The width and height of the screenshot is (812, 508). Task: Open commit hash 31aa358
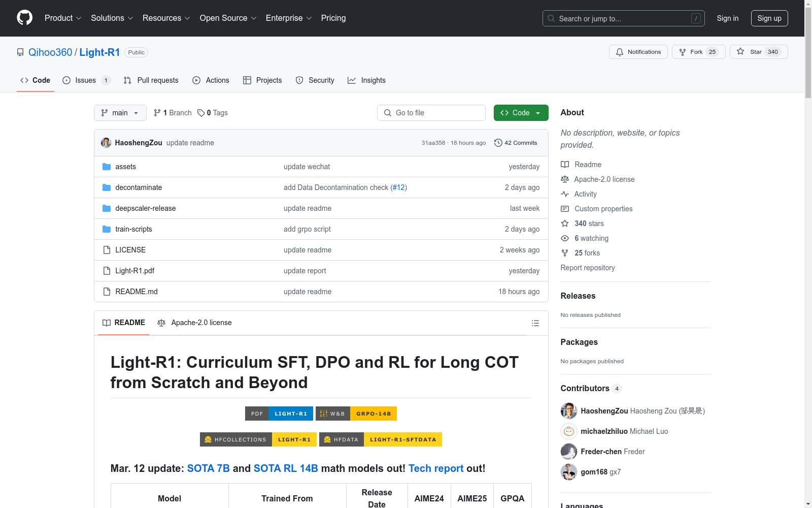(x=433, y=143)
